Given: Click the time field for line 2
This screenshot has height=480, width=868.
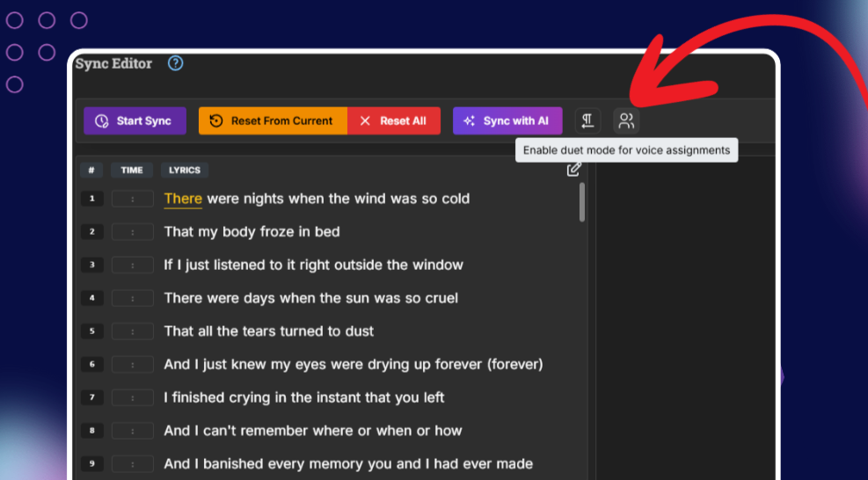Looking at the screenshot, I should click(133, 232).
